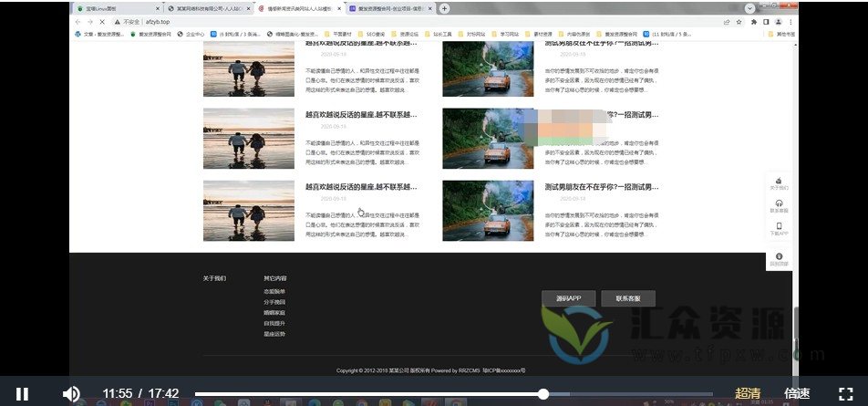Open the 学习网站 bookmark folder
The width and height of the screenshot is (868, 406).
(505, 34)
